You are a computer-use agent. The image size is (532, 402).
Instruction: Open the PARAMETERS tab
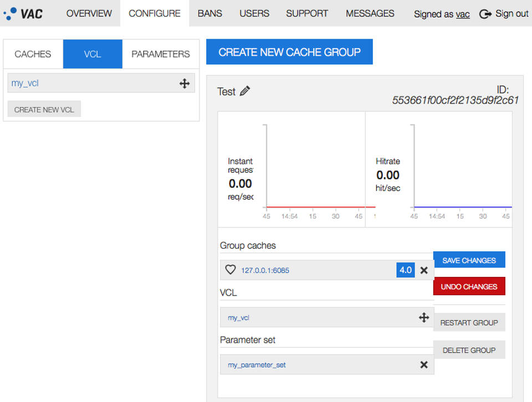point(160,54)
